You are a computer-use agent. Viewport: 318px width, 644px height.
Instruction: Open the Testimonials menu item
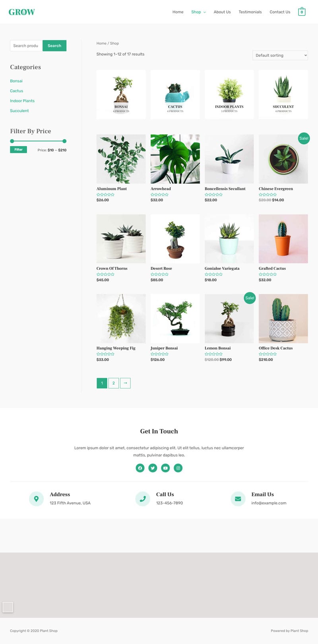250,12
